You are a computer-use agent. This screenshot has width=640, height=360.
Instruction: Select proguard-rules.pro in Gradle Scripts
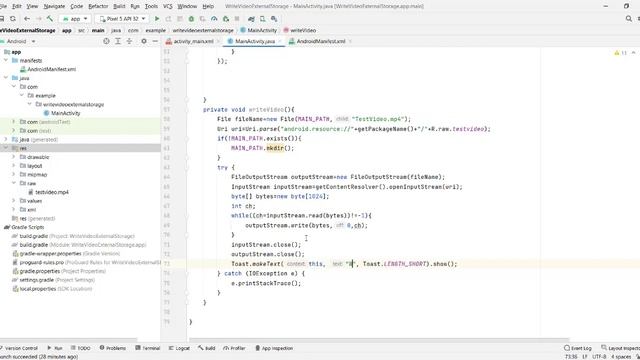[x=42, y=262]
